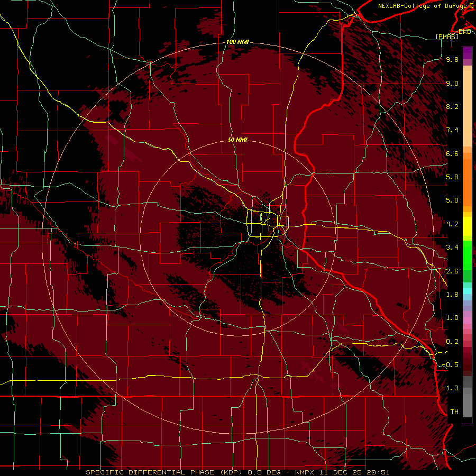Screen dimensions: 476x476
Task: Click the 5.0 value on the color scale
Action: (x=452, y=200)
